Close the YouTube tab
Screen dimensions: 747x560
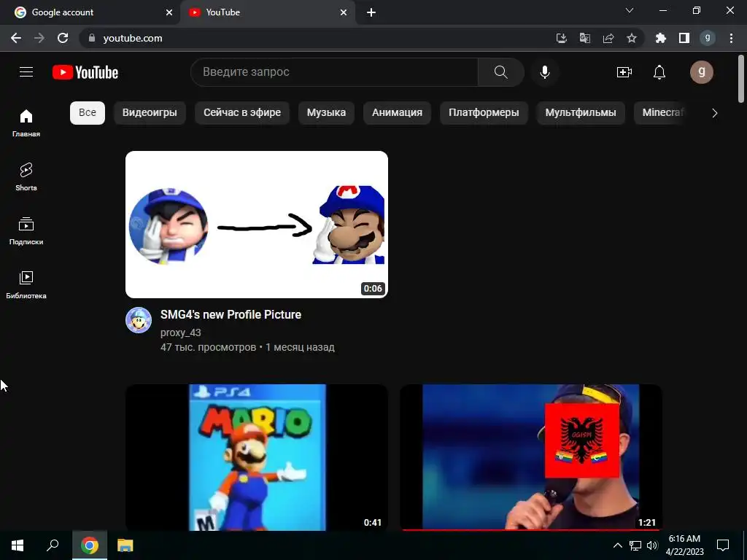point(344,12)
